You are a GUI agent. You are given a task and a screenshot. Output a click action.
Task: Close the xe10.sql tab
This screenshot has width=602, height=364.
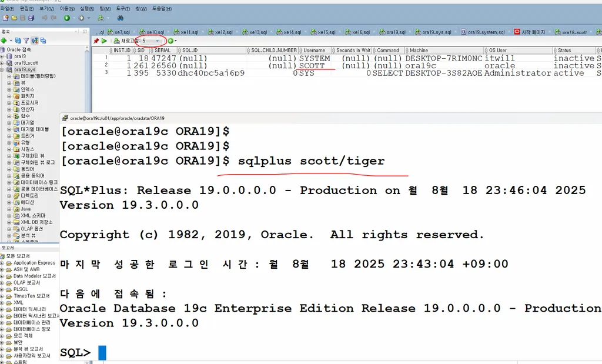(x=169, y=32)
